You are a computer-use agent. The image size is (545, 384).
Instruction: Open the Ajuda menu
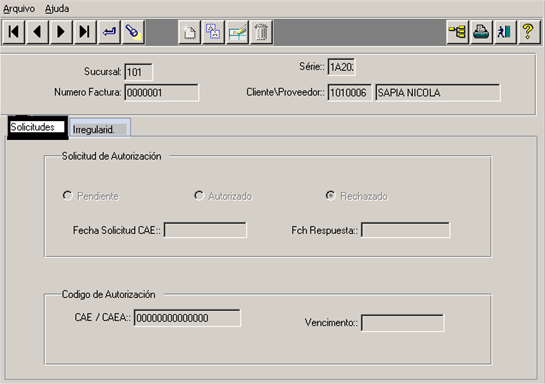[57, 9]
